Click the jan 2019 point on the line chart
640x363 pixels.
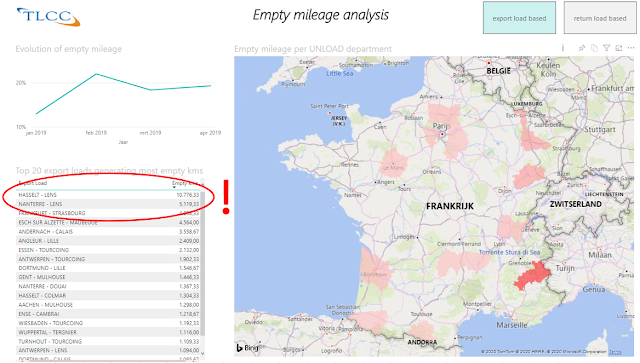pyautogui.click(x=36, y=114)
